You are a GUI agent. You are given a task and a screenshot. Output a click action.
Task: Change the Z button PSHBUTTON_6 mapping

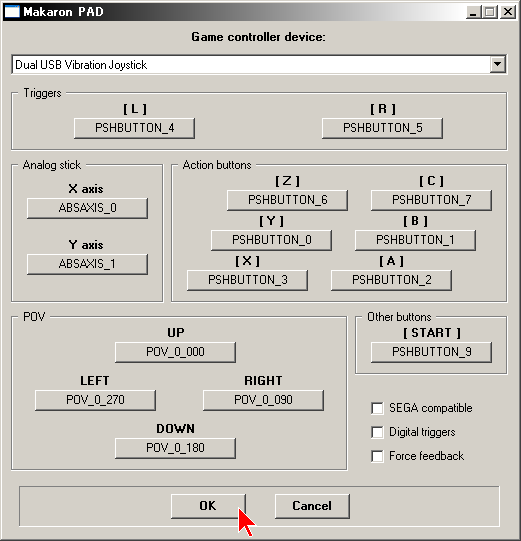coord(287,200)
